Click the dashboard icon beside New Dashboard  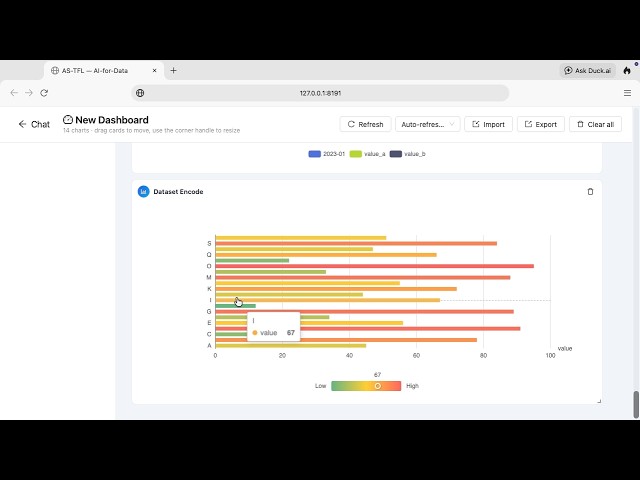[68, 120]
